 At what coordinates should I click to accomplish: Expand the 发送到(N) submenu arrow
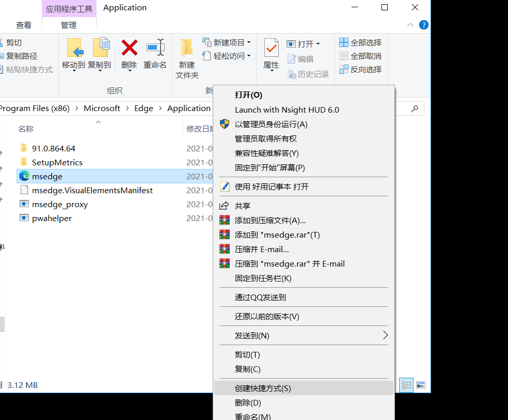click(385, 335)
